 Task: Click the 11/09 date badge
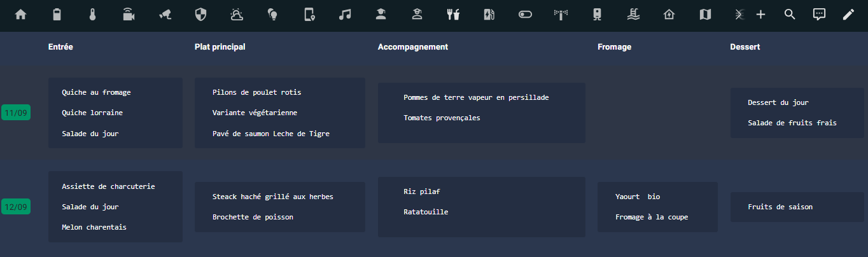point(16,113)
